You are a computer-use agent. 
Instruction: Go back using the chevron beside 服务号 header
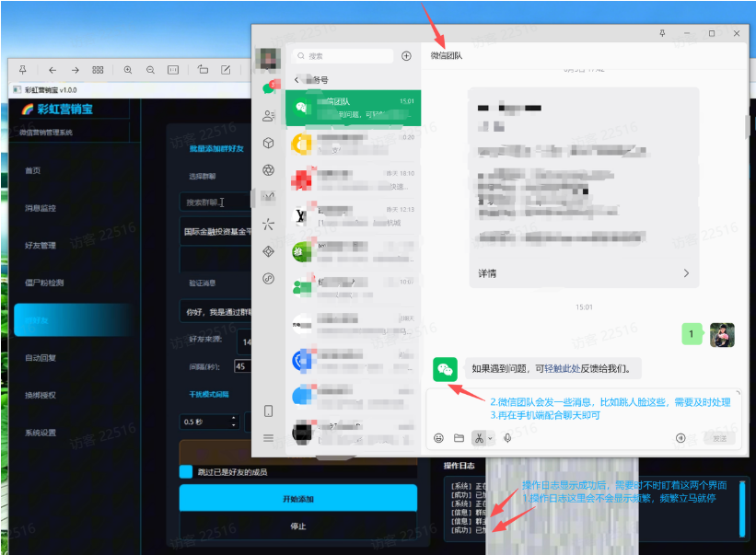[297, 79]
